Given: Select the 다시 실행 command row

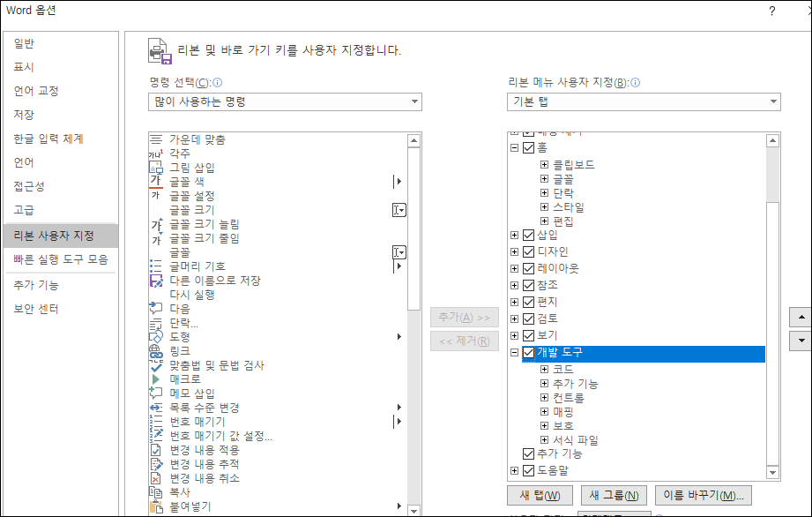Looking at the screenshot, I should click(x=278, y=295).
